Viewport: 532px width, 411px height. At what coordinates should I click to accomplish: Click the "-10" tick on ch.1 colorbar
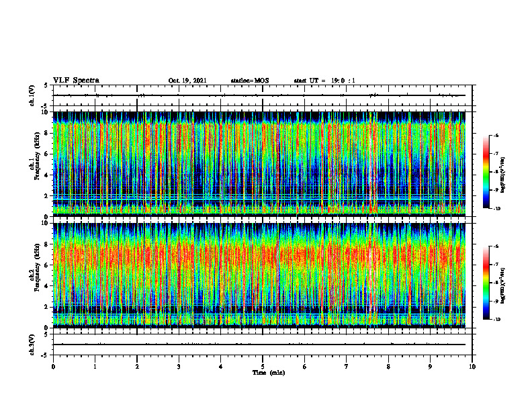point(497,209)
